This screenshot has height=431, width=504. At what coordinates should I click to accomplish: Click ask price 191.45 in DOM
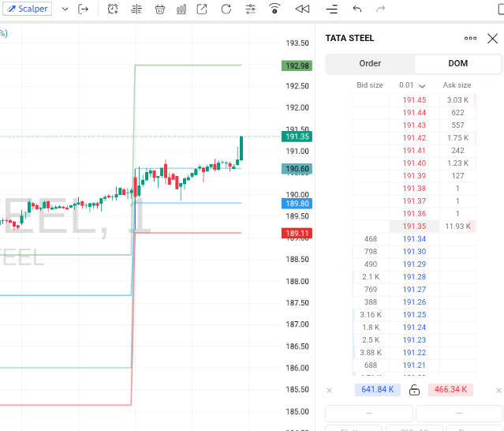click(x=414, y=100)
